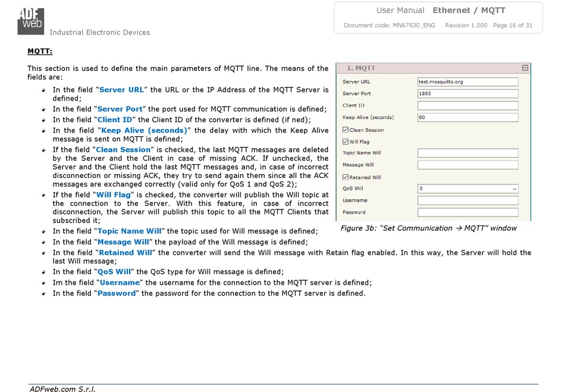Focus the Username input field
Screen dimensions: 565x392
coord(467,200)
